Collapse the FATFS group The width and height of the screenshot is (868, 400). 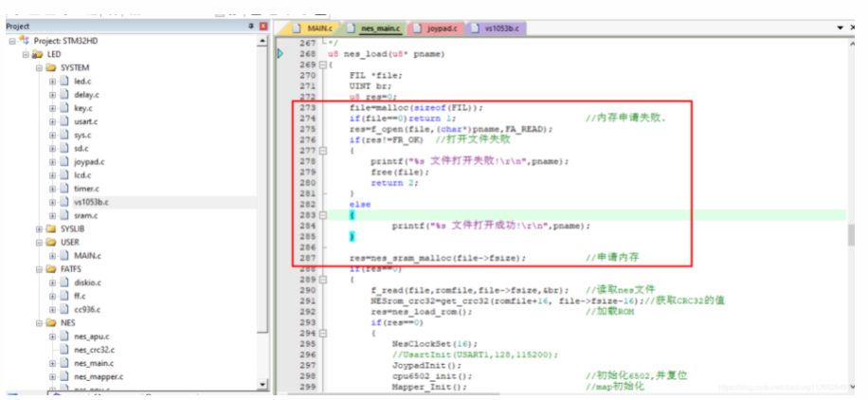click(39, 268)
